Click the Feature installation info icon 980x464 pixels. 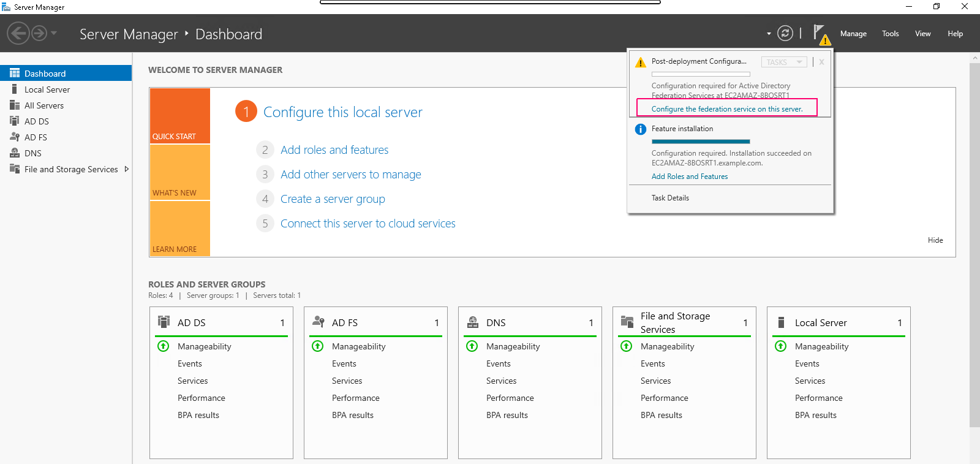pos(641,129)
